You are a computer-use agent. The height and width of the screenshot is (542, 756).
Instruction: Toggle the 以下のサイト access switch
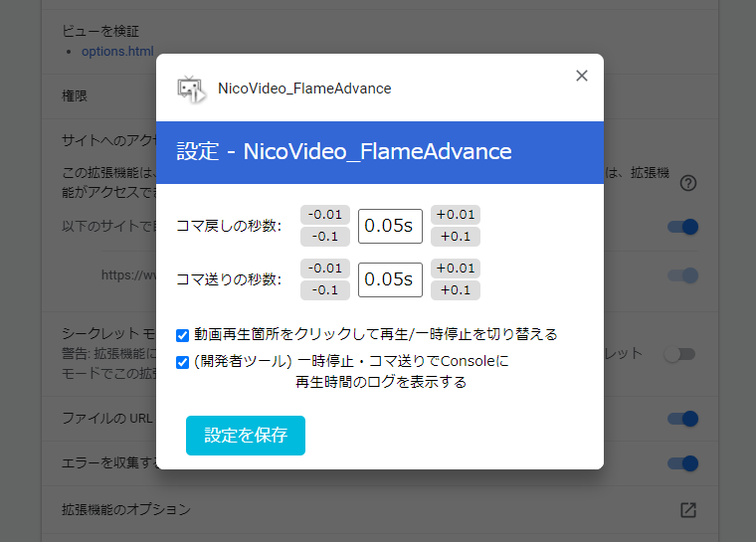point(682,227)
